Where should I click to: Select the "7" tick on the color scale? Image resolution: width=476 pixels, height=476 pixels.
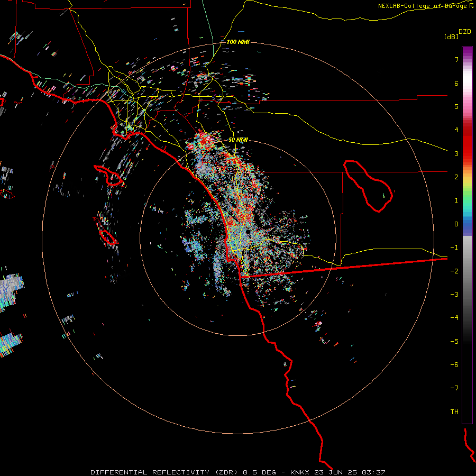click(456, 59)
